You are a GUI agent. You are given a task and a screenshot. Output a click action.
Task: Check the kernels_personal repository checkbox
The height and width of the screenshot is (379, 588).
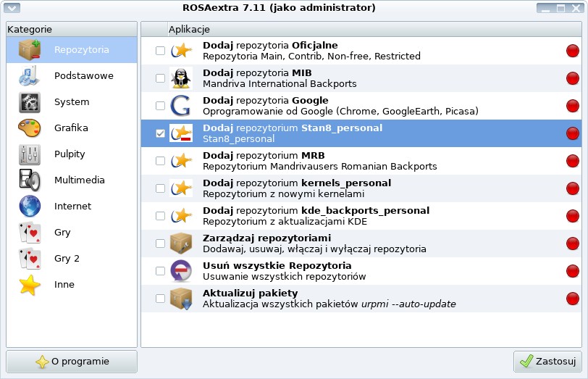click(161, 188)
